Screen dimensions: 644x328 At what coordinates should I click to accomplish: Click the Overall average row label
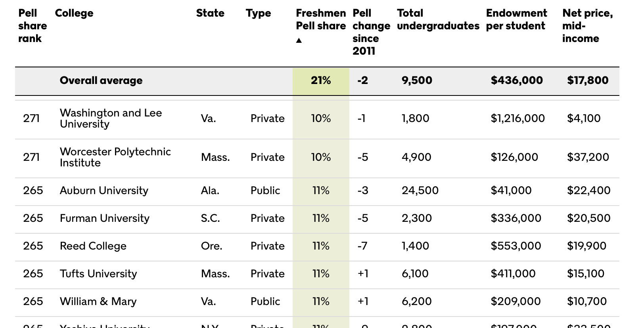point(101,80)
